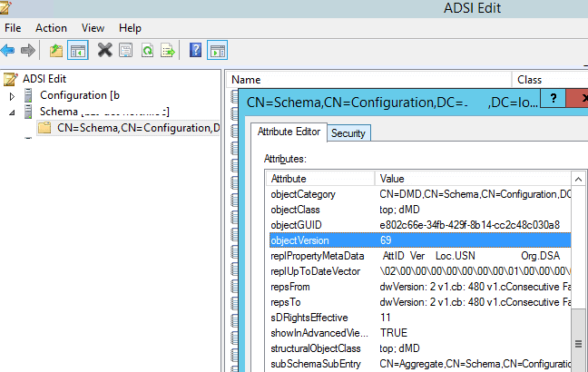
Task: Select the replPropertyMetaData attribute row
Action: (420, 256)
